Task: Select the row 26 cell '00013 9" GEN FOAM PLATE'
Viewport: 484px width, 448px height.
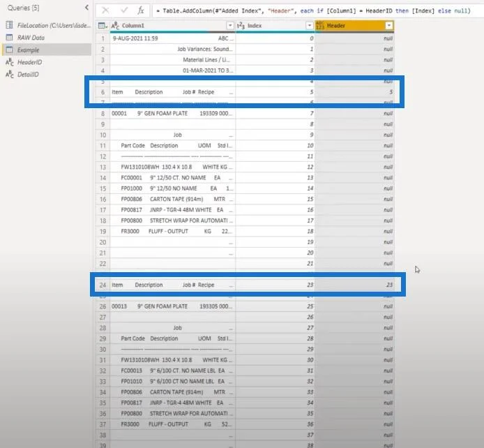Action: coord(173,306)
